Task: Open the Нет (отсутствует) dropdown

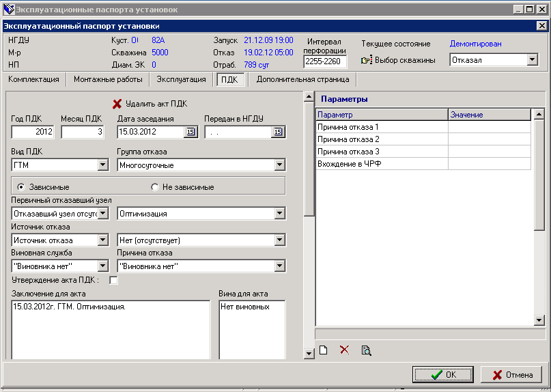Action: (x=279, y=240)
